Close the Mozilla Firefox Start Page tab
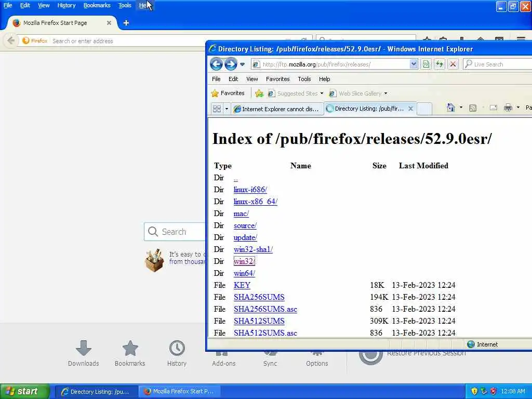532x399 pixels. 109,23
